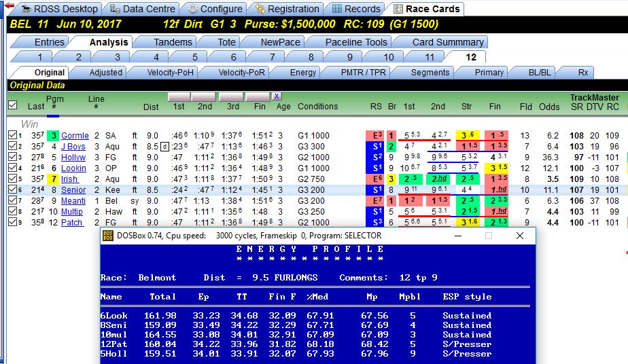Click the Configure gear icon
628x364 pixels.
(193, 9)
